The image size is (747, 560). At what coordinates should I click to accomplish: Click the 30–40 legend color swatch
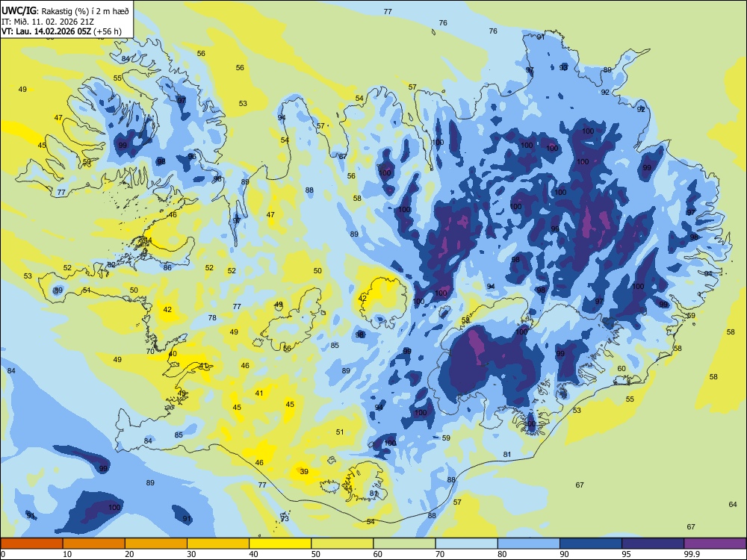[x=218, y=544]
